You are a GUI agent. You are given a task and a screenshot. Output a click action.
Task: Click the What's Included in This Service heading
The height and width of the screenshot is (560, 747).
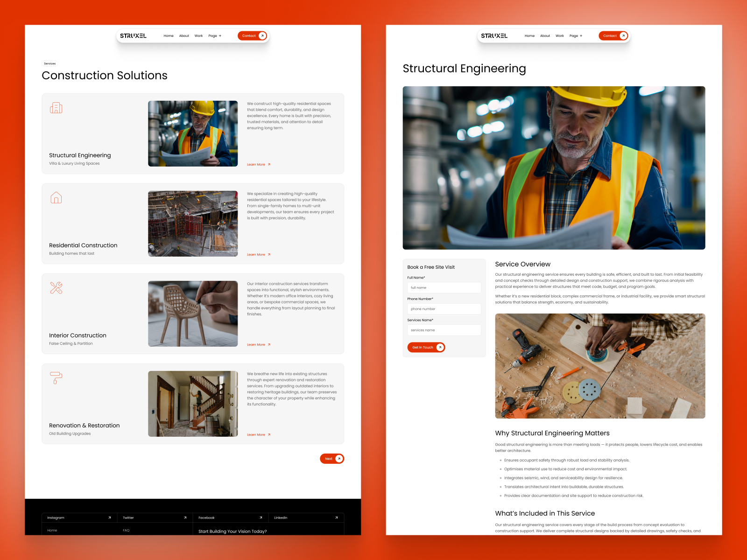pyautogui.click(x=545, y=513)
